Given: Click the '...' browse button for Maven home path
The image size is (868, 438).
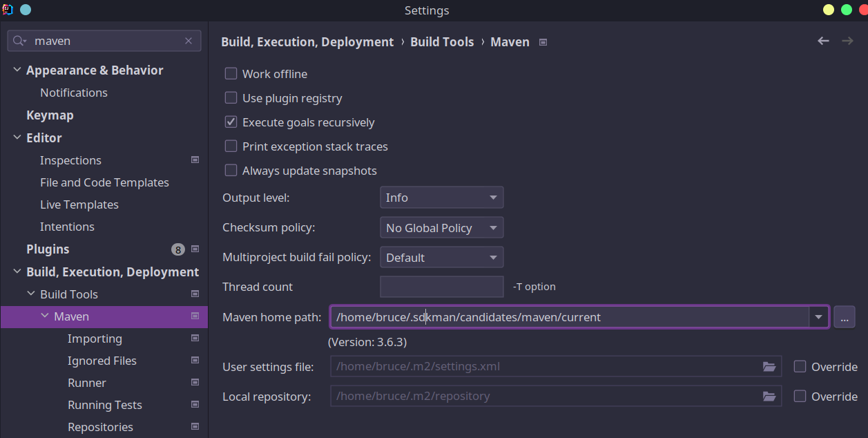Looking at the screenshot, I should [x=844, y=316].
